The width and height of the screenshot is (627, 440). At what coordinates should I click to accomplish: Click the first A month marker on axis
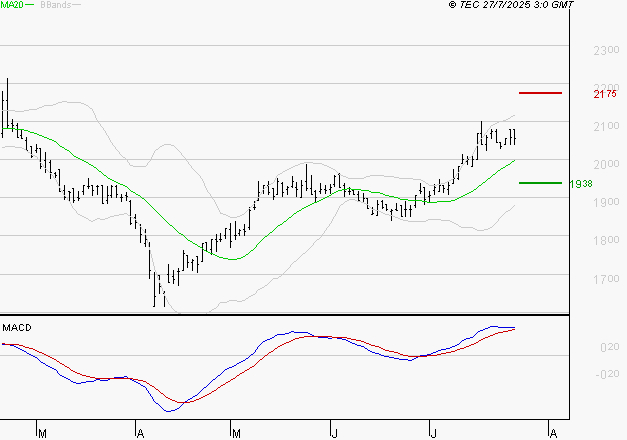pyautogui.click(x=140, y=434)
